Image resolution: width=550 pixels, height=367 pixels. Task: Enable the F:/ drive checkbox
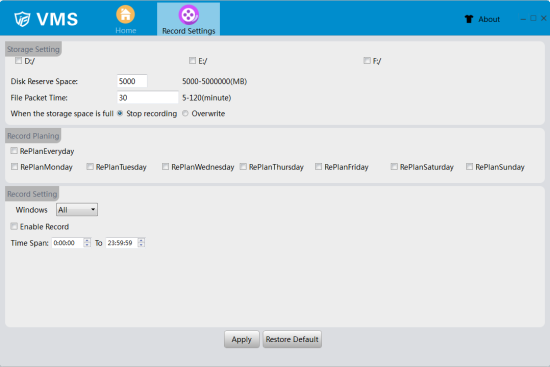click(367, 61)
